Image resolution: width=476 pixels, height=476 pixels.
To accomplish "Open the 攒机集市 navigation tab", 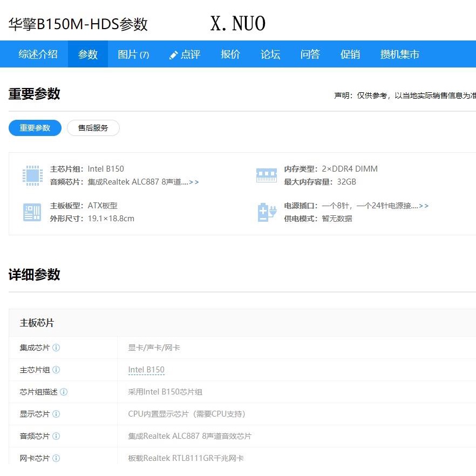I will [400, 55].
